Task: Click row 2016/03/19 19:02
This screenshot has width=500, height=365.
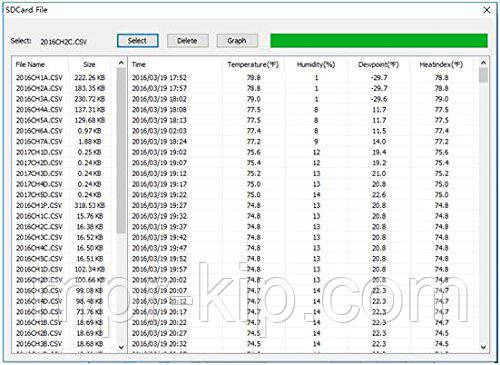Action: click(x=303, y=152)
